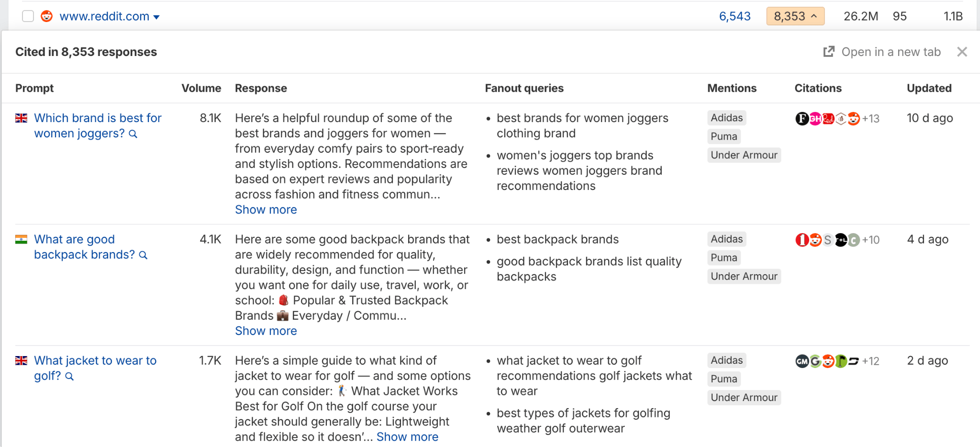Click the green golf flag citation icon
The width and height of the screenshot is (980, 447).
841,361
